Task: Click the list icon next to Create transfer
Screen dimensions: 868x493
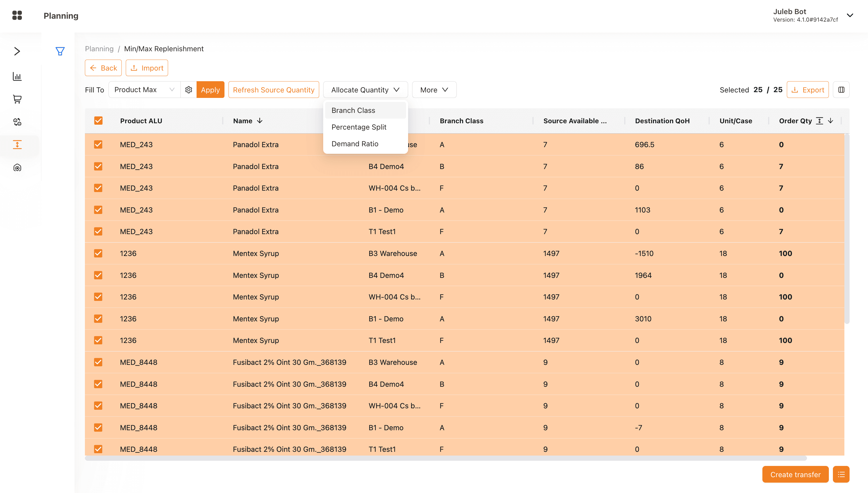Action: pyautogui.click(x=841, y=474)
